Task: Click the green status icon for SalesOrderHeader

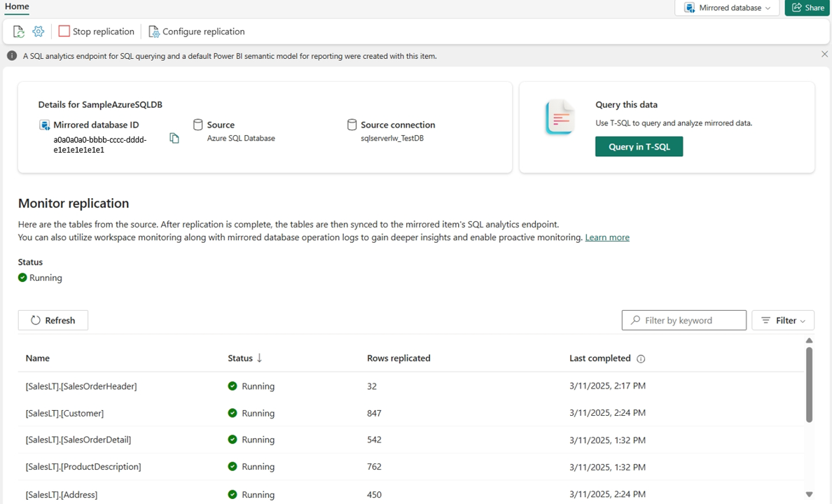Action: coord(233,386)
